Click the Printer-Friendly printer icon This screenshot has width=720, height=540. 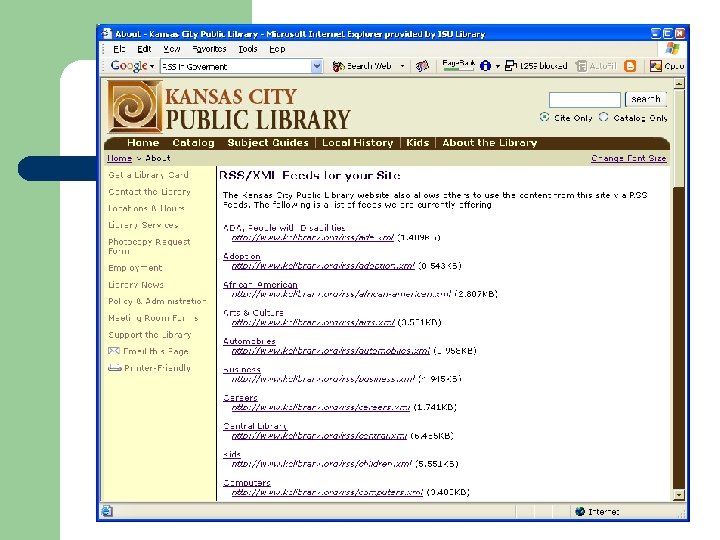point(114,368)
